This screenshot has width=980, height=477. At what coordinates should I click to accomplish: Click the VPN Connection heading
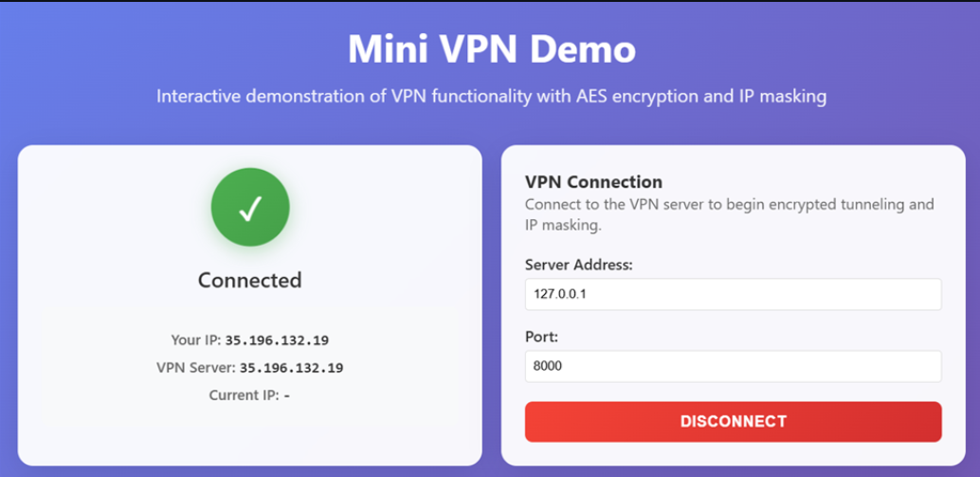593,182
